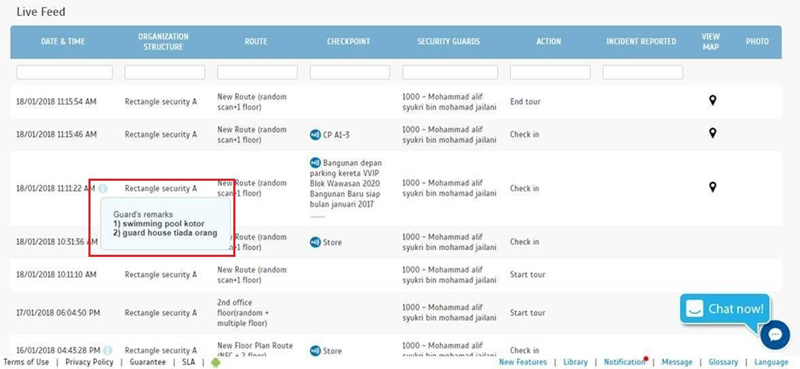Sort by Action column header
Image resolution: width=800 pixels, height=369 pixels.
coord(548,41)
